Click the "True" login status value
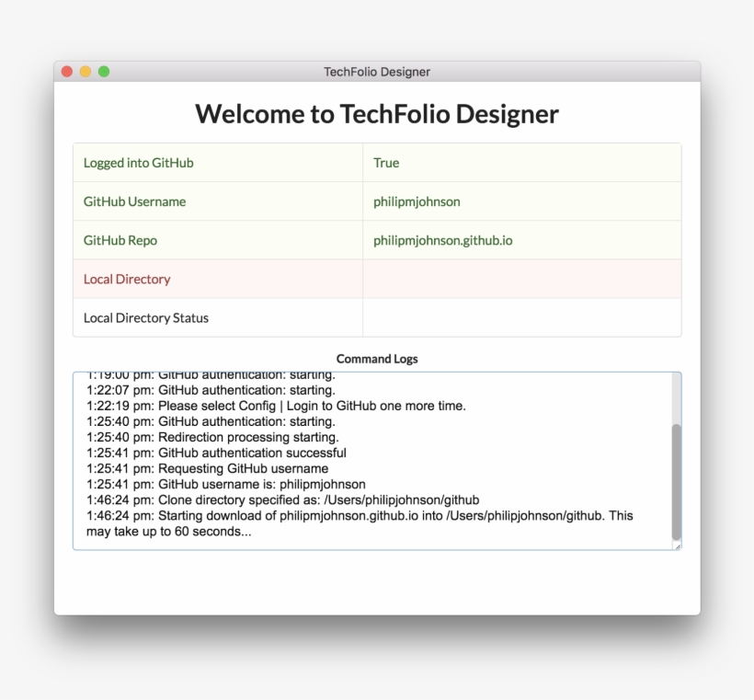 (x=386, y=163)
